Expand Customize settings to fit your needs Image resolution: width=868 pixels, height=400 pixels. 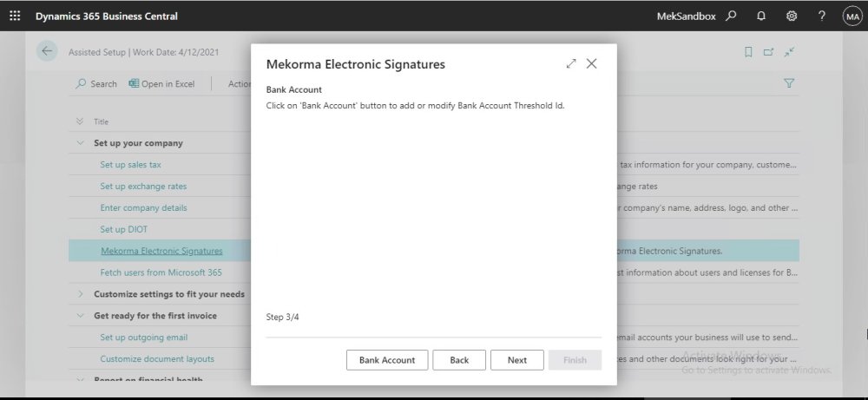coord(81,294)
